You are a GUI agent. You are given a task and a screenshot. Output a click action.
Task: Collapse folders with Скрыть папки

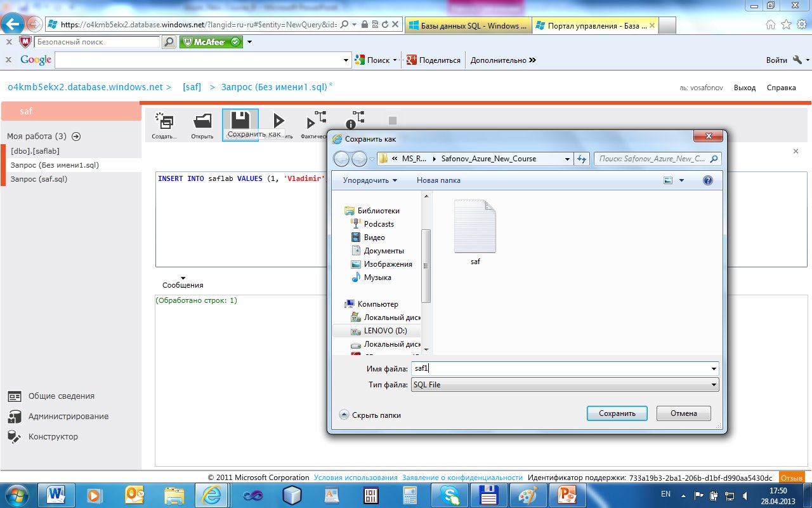[370, 415]
